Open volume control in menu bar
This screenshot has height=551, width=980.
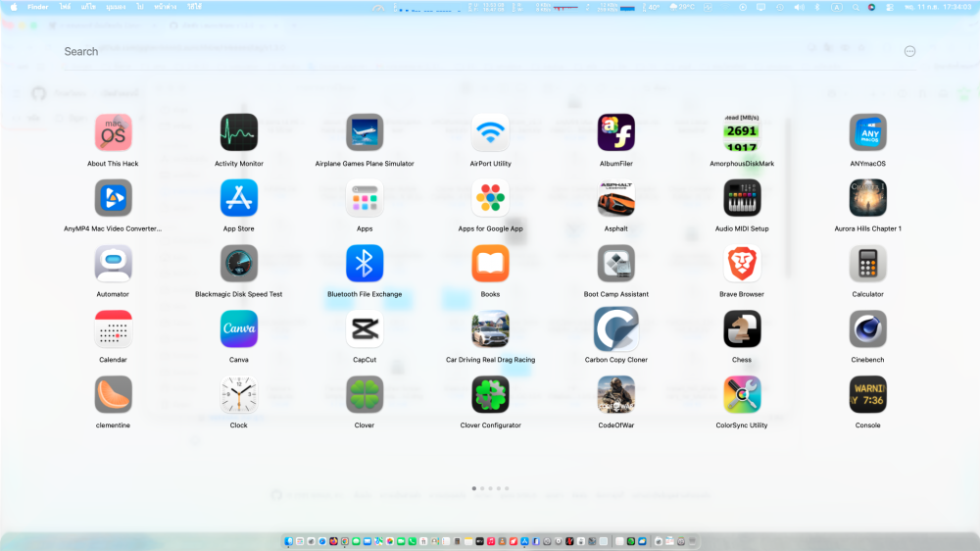(x=799, y=8)
